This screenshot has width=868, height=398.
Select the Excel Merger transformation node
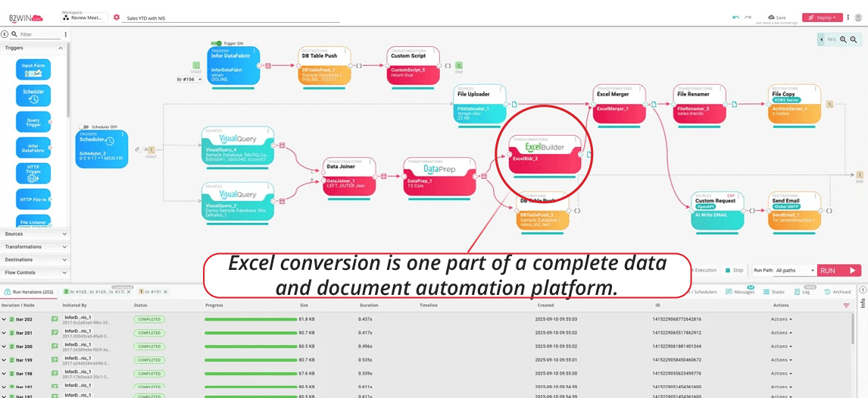[620, 104]
